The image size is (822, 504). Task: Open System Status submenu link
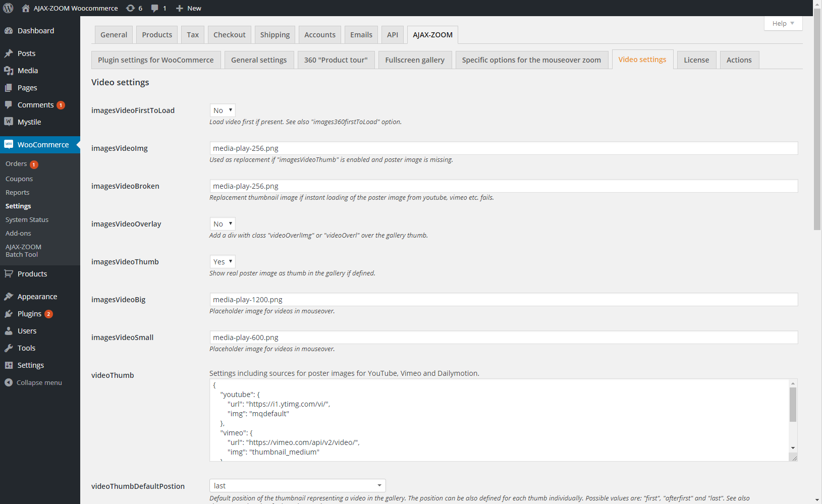tap(27, 220)
